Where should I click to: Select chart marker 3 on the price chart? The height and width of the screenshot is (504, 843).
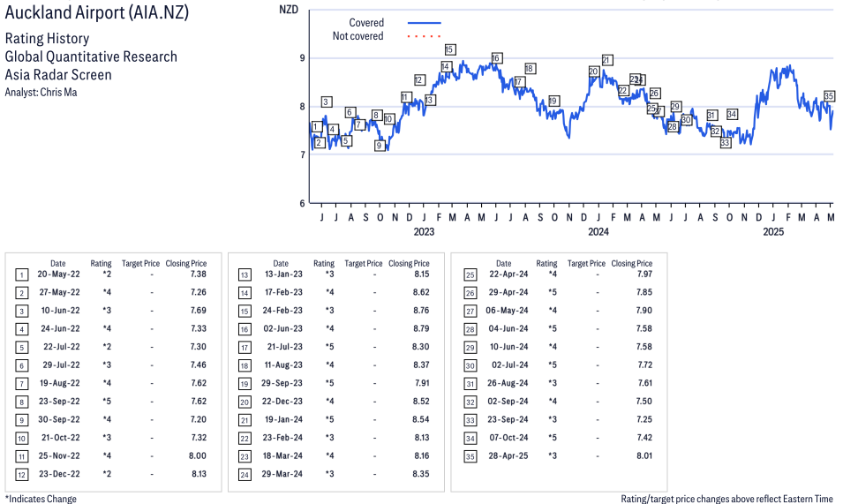(x=326, y=102)
